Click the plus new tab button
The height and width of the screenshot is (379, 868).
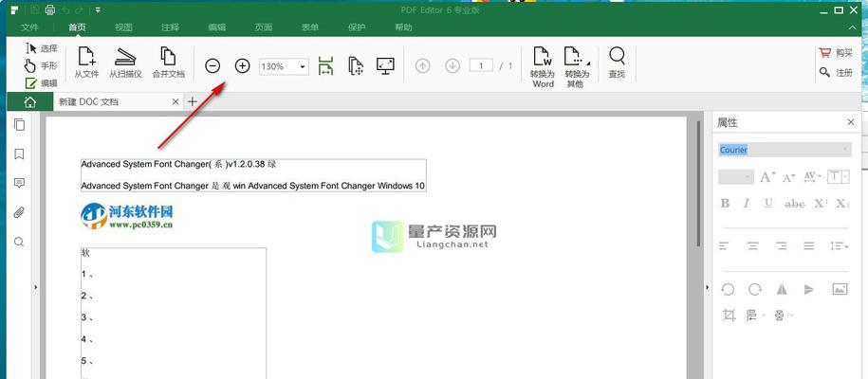[192, 101]
